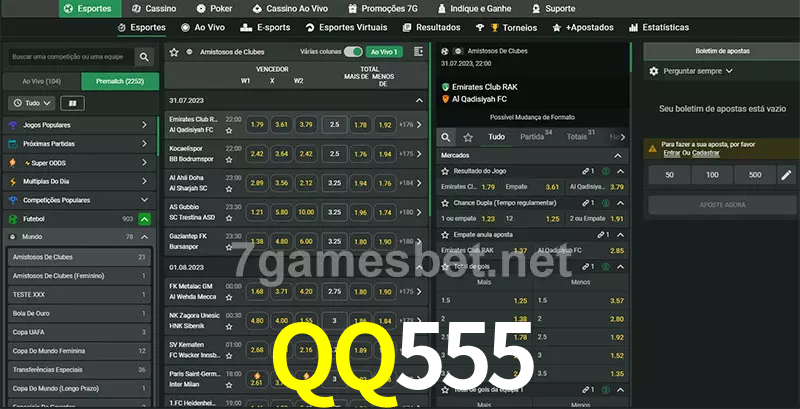Click the markets search magnifier icon
Viewport: 800px width, 409px height.
(447, 137)
